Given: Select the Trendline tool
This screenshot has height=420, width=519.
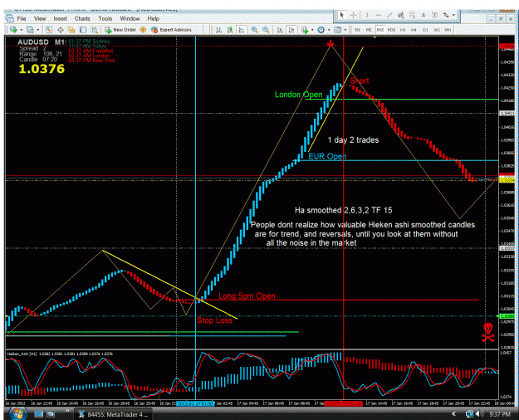Looking at the screenshot, I should (x=389, y=15).
